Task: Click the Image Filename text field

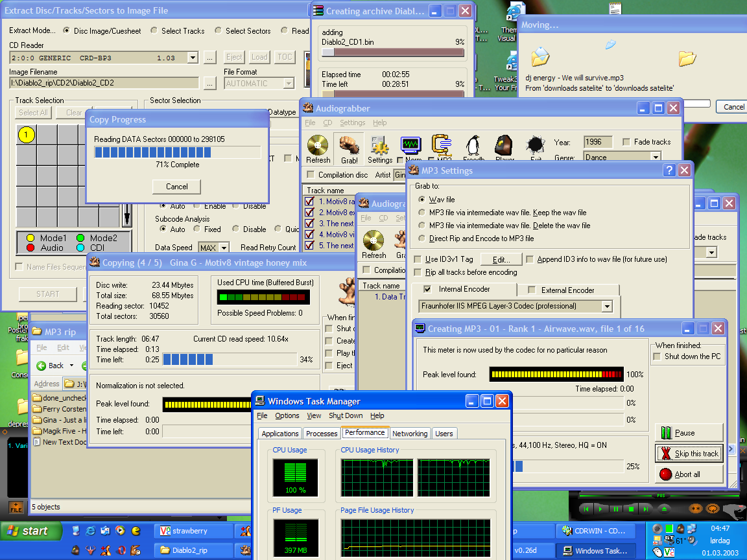Action: (104, 83)
